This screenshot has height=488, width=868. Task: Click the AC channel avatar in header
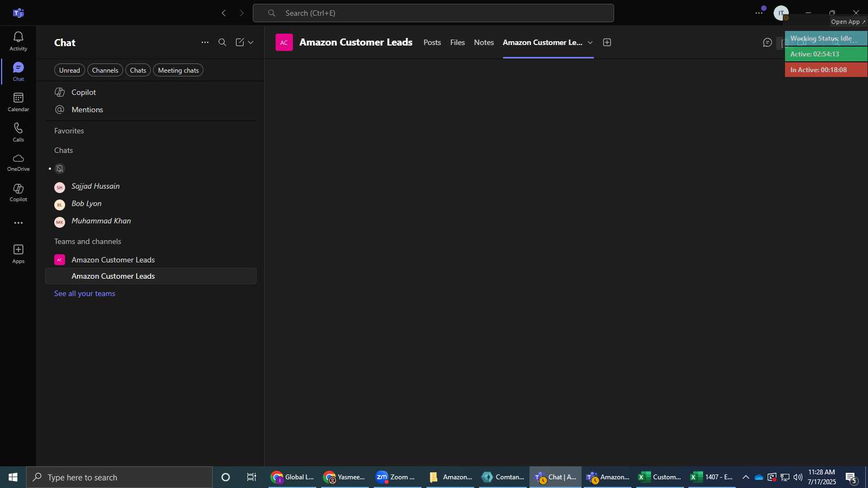284,42
